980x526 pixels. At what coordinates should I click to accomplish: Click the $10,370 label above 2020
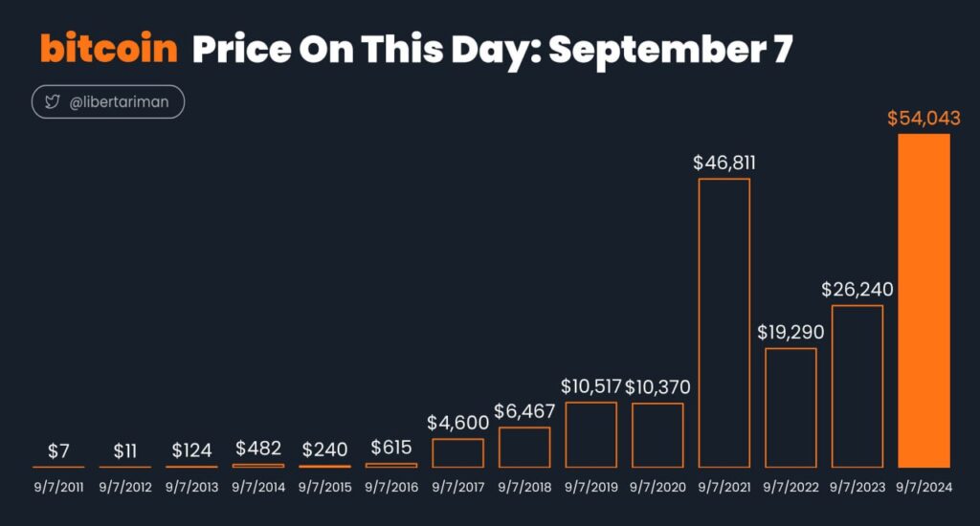pos(657,387)
